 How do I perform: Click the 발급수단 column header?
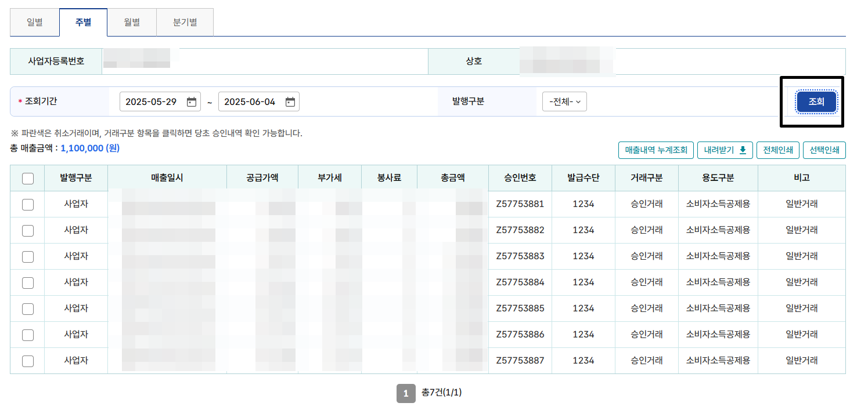584,178
